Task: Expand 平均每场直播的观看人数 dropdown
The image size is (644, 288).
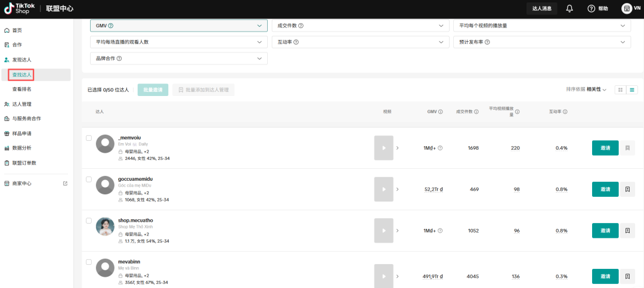Action: click(179, 42)
